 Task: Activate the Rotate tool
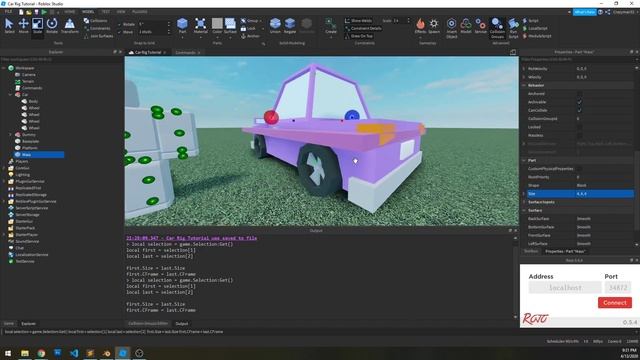point(52,26)
